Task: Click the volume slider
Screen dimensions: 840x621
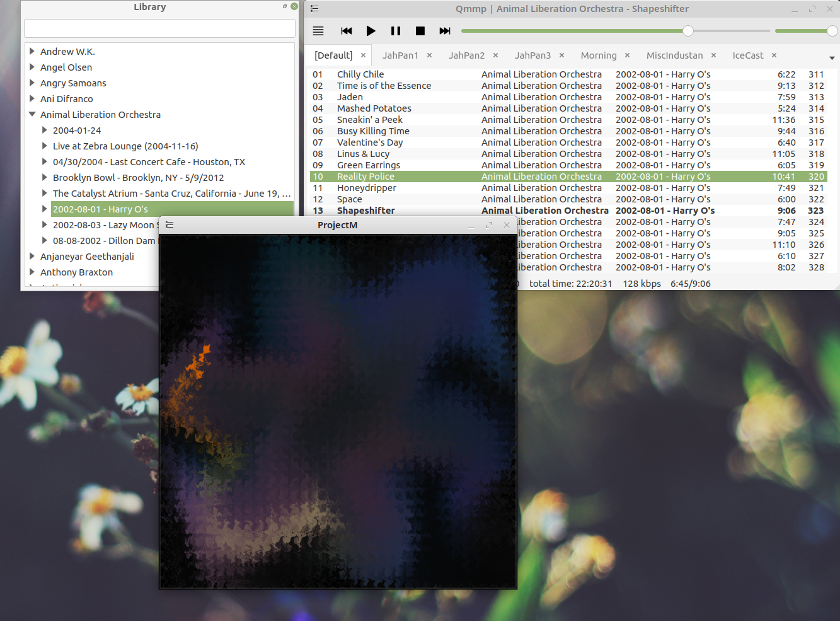Action: (806, 31)
